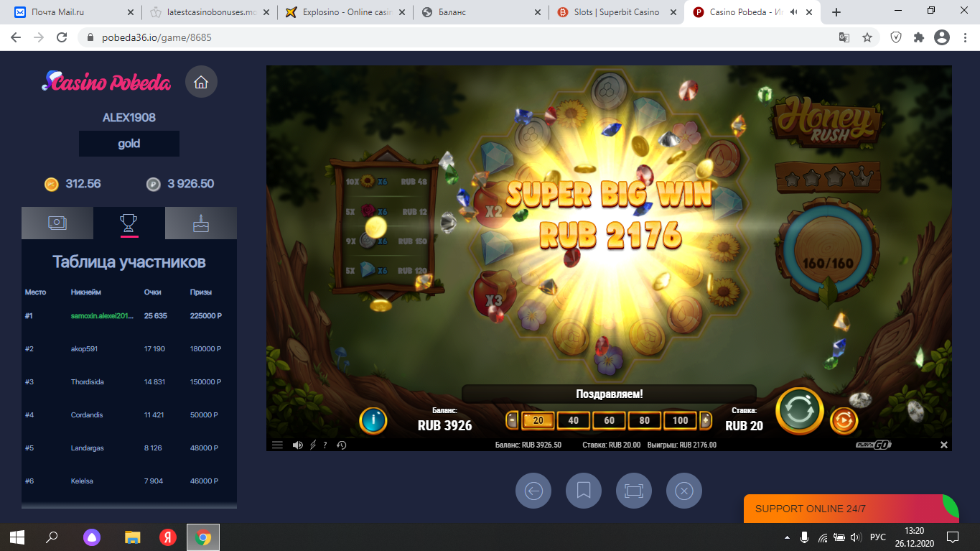Toggle the game fullscreen mode icon

coord(634,491)
